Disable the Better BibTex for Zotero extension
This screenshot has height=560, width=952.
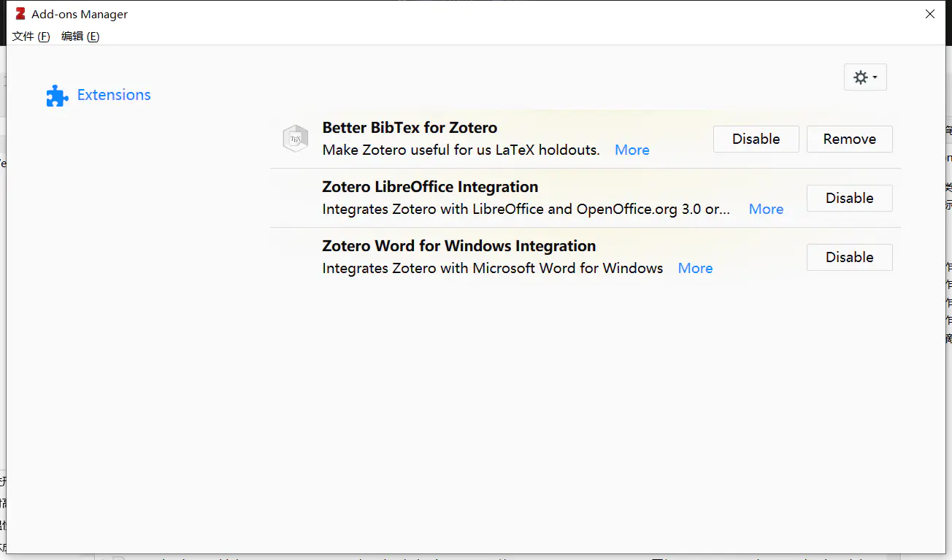click(x=756, y=139)
